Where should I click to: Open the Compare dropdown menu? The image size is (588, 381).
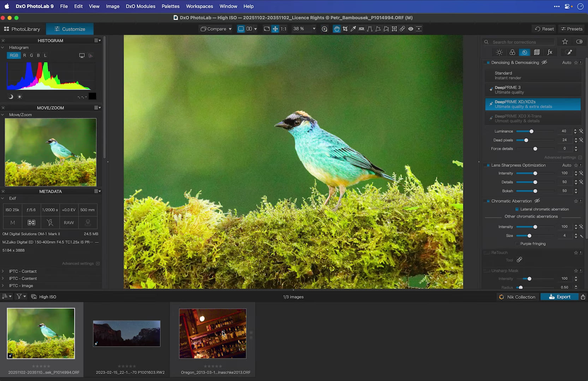pos(216,29)
